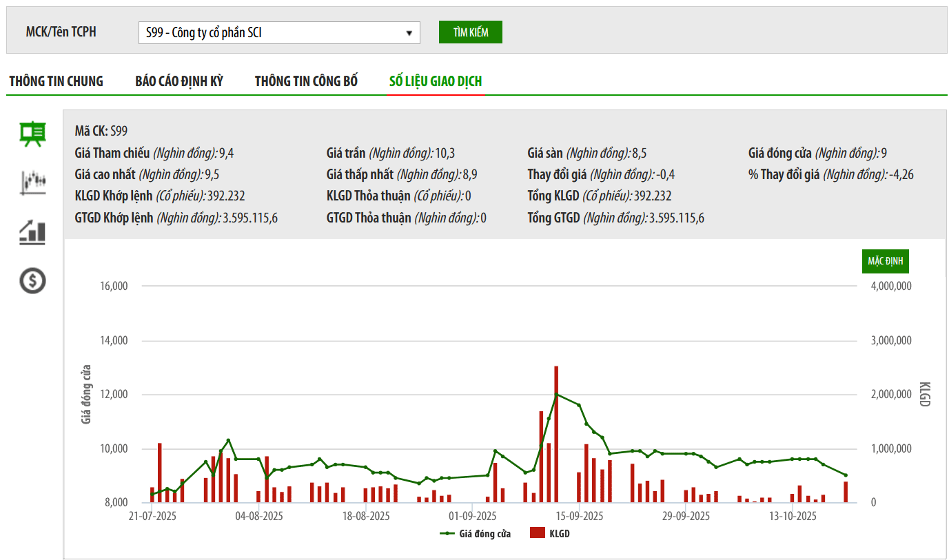Select the Số liệu giao dịch tab
Viewport: 949px width, 560px height.
(436, 81)
